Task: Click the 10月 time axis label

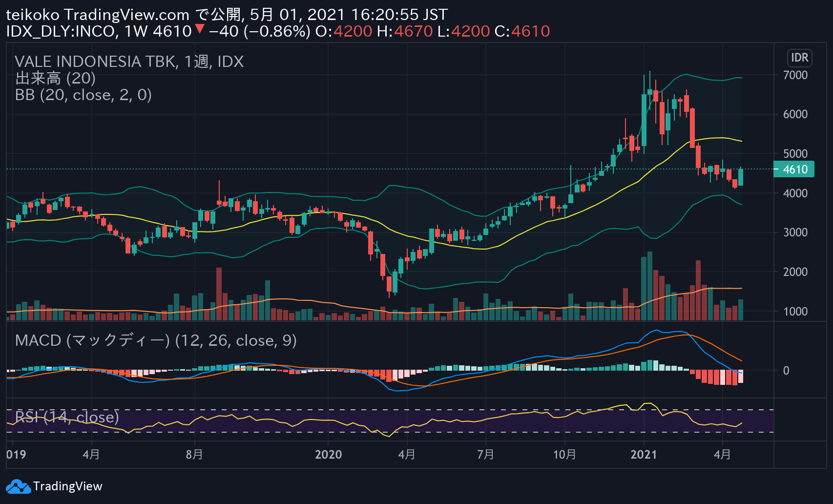Action: pyautogui.click(x=564, y=455)
